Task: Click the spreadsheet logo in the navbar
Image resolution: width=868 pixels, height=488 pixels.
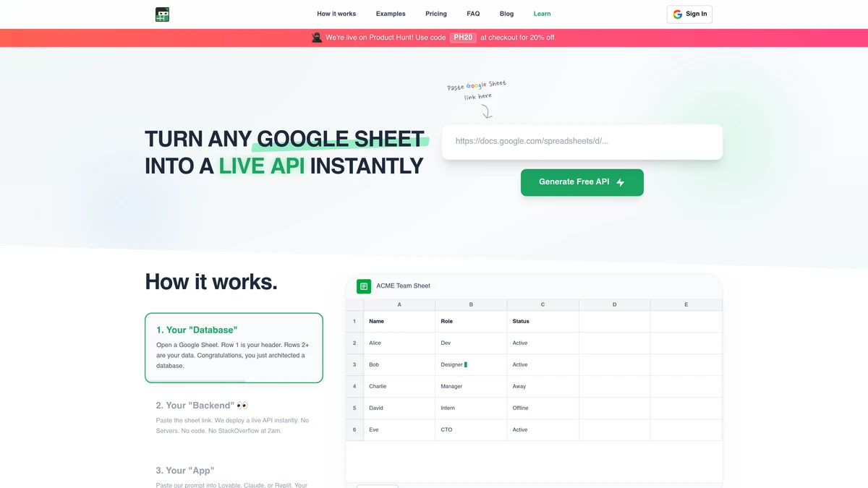Action: [x=162, y=14]
